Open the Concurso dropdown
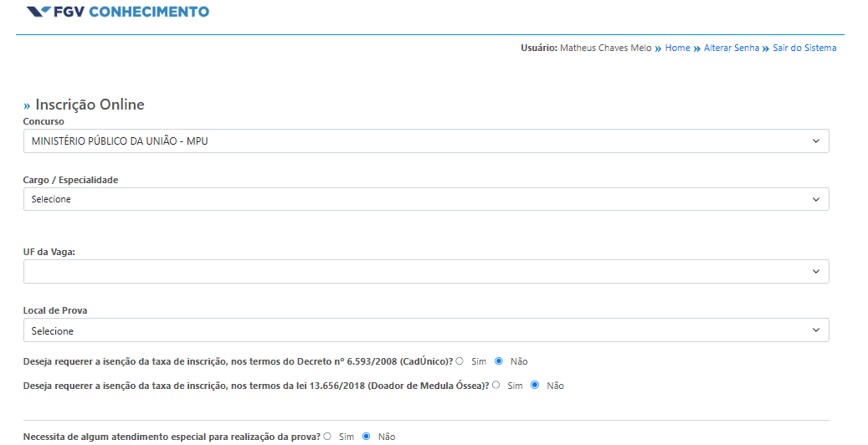This screenshot has height=445, width=868. click(426, 141)
